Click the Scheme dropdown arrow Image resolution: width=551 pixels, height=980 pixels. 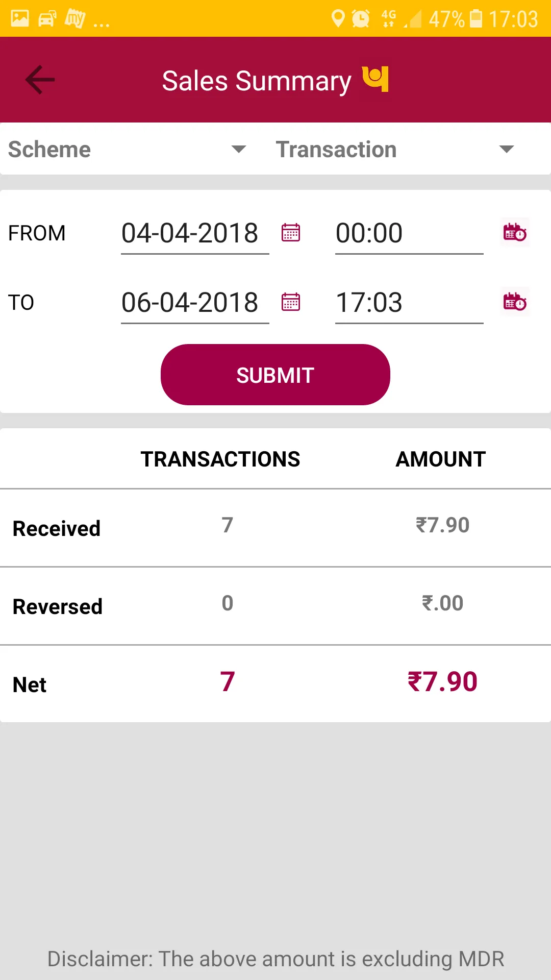point(239,149)
